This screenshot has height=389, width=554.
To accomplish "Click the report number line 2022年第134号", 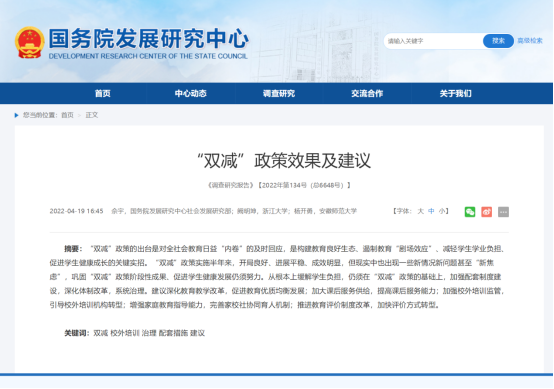I will [279, 185].
